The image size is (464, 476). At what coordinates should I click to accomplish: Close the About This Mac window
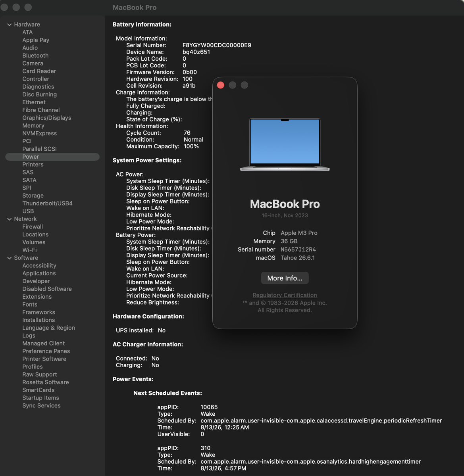tap(221, 85)
